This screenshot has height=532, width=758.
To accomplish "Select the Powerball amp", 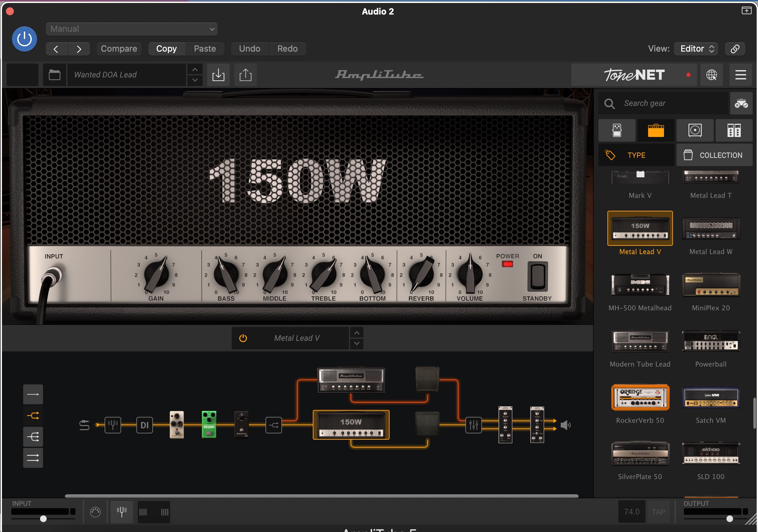I will click(711, 349).
